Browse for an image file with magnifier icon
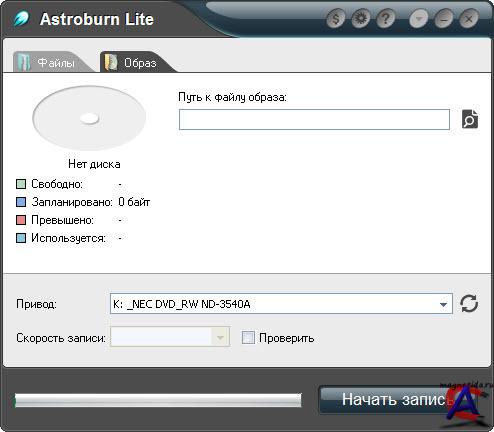 (x=470, y=119)
